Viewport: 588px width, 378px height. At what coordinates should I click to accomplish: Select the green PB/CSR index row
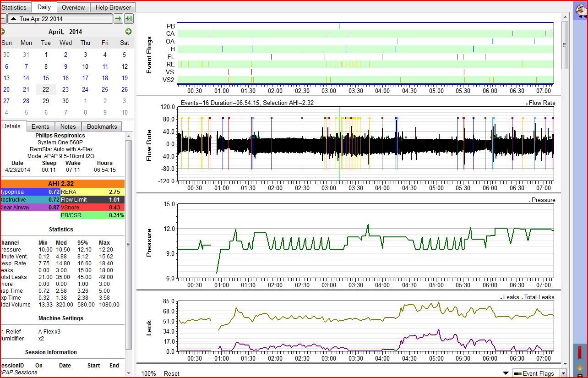click(93, 215)
